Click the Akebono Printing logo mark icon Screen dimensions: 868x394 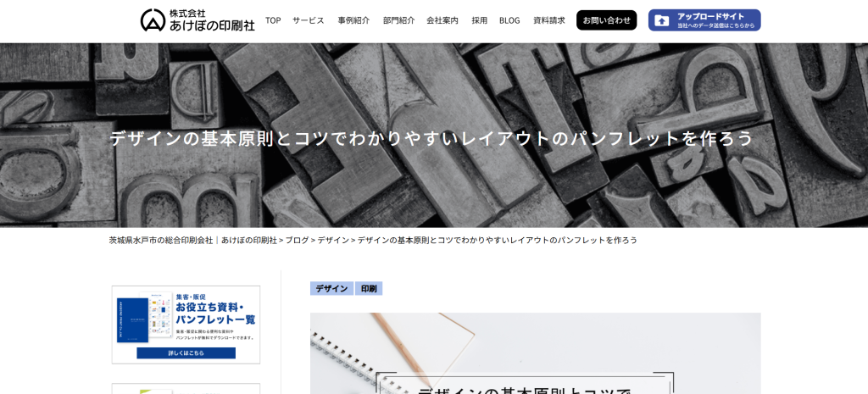click(153, 20)
